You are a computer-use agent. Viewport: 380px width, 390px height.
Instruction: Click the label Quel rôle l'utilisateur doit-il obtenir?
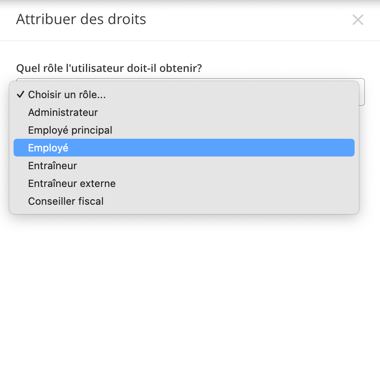[109, 68]
